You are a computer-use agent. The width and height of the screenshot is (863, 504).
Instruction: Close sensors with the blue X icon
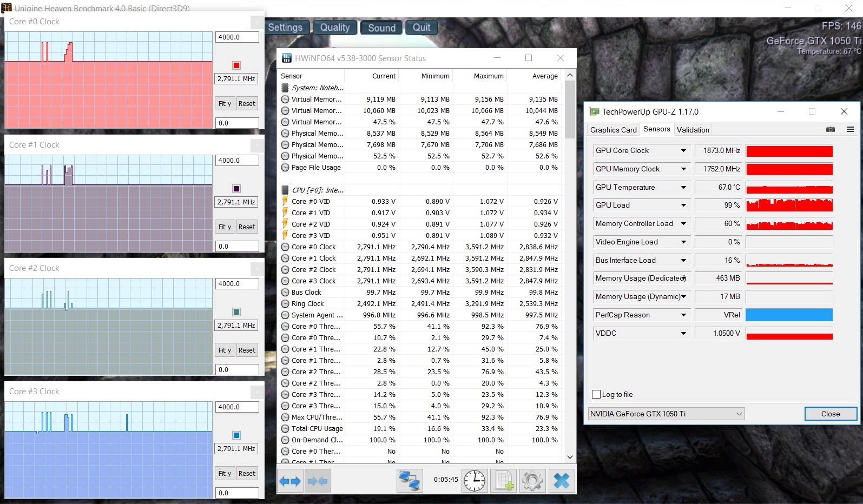point(562,481)
